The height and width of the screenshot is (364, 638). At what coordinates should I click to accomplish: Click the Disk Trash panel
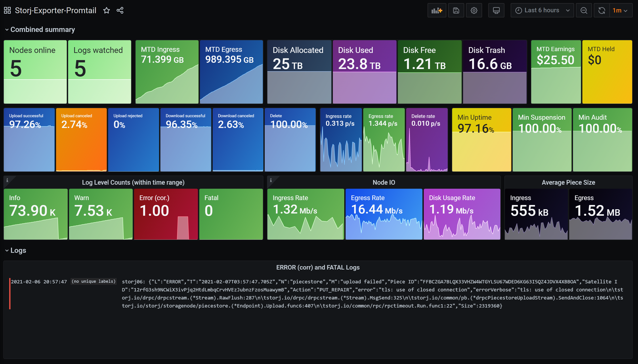[495, 72]
